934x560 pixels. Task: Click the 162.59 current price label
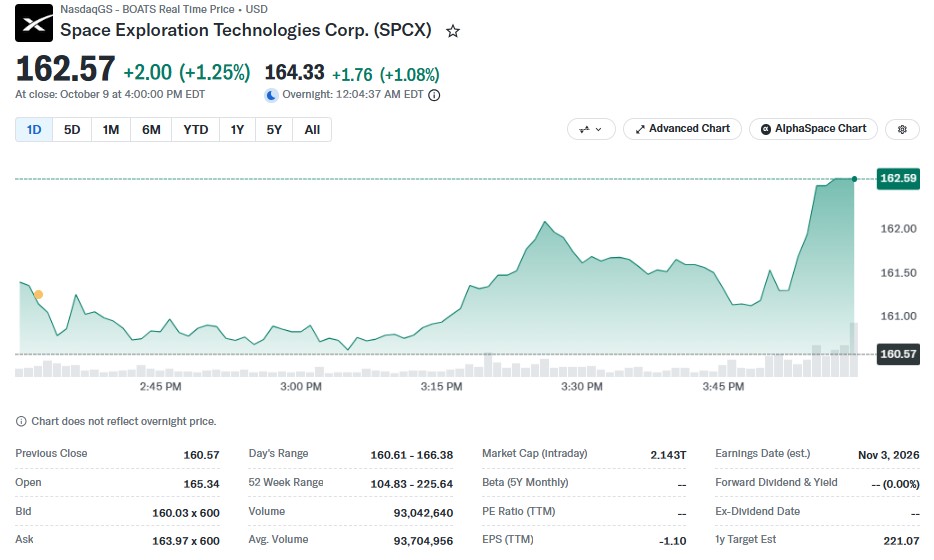pyautogui.click(x=898, y=179)
